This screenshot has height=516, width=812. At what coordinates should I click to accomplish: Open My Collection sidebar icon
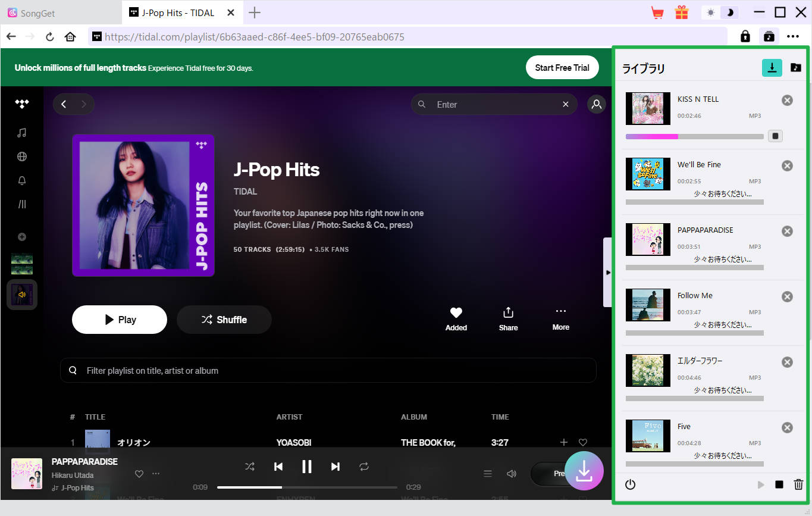[22, 204]
